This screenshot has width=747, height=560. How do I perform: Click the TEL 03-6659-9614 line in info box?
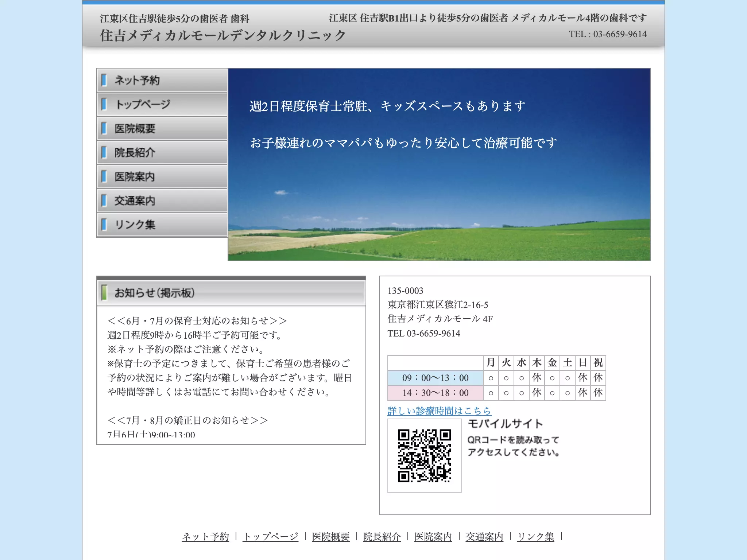click(424, 333)
